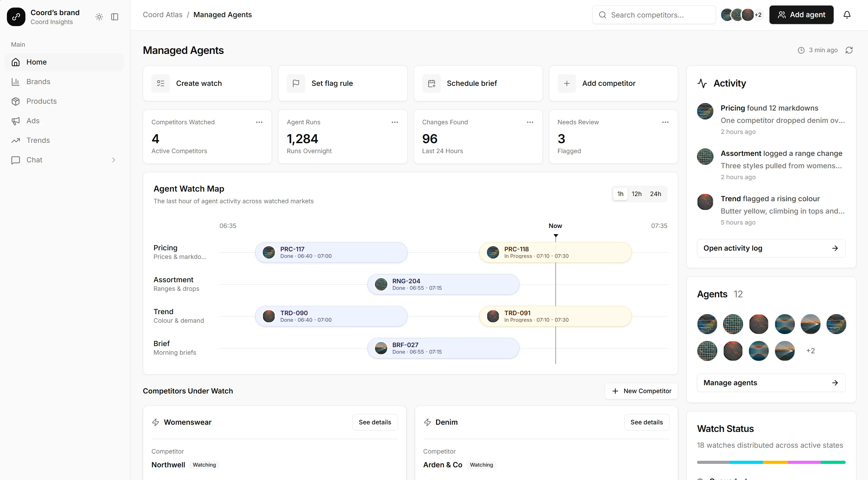Click the Schedule brief quick action
The height and width of the screenshot is (480, 868).
point(478,83)
